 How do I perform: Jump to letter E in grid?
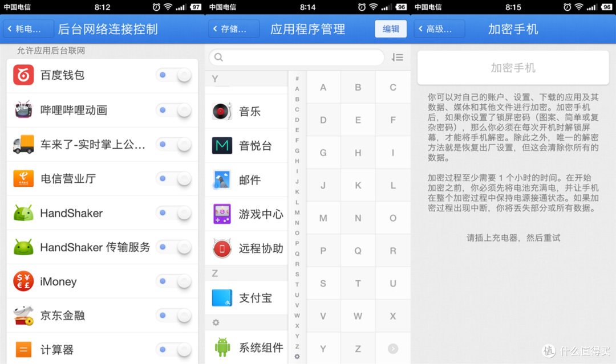coord(358,120)
